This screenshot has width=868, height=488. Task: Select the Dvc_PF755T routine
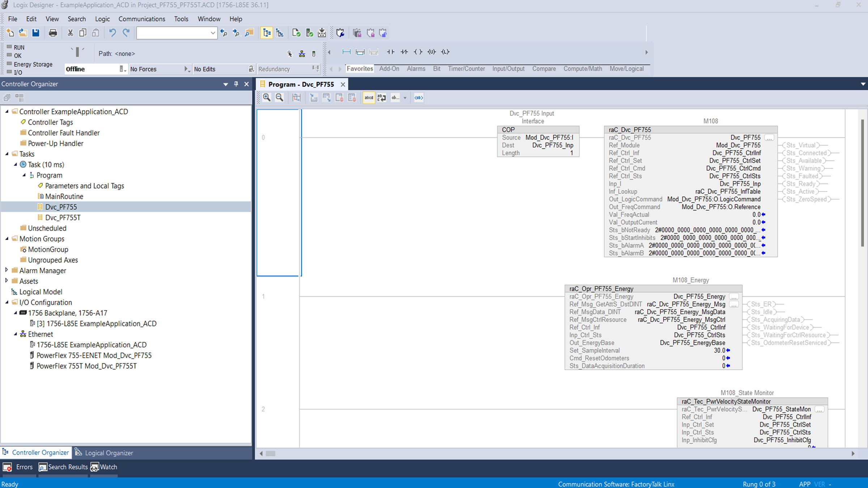click(x=63, y=218)
